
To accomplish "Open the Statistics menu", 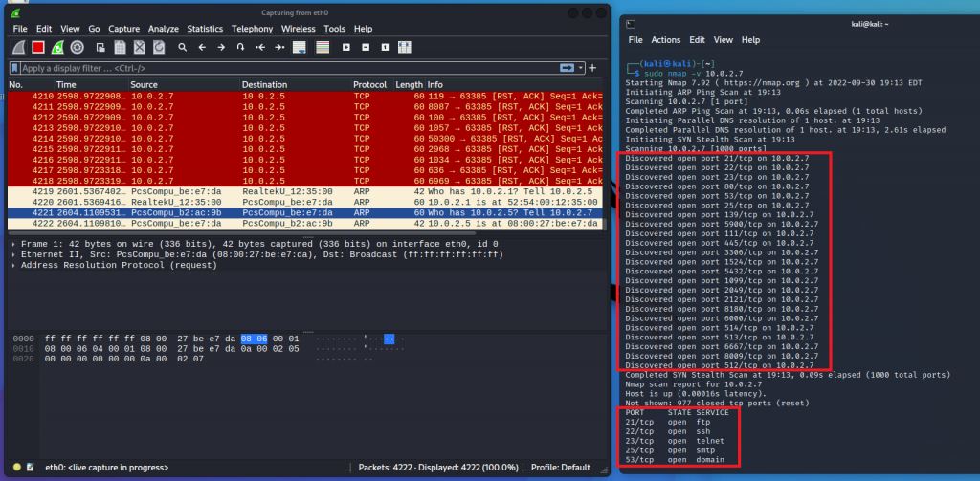I will 205,29.
